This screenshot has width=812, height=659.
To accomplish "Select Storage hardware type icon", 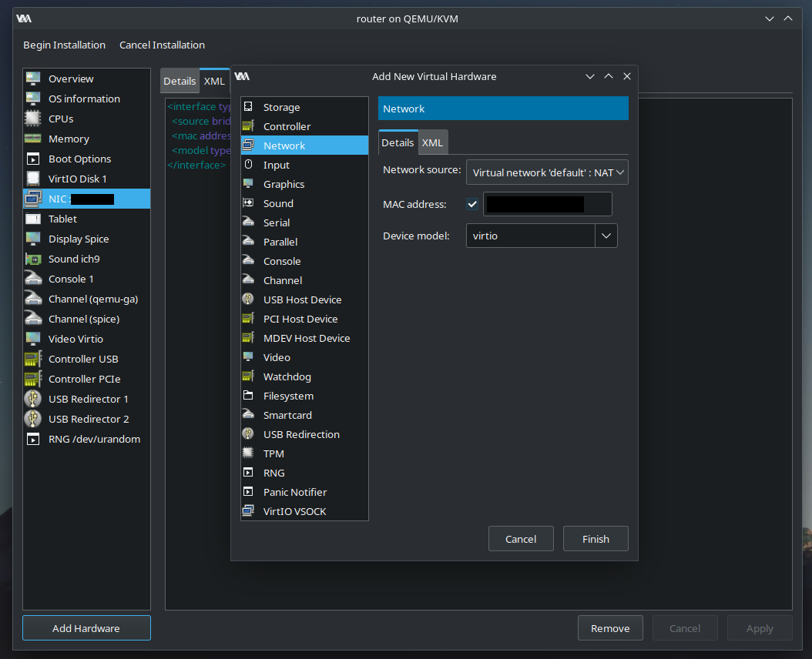I will (x=249, y=107).
